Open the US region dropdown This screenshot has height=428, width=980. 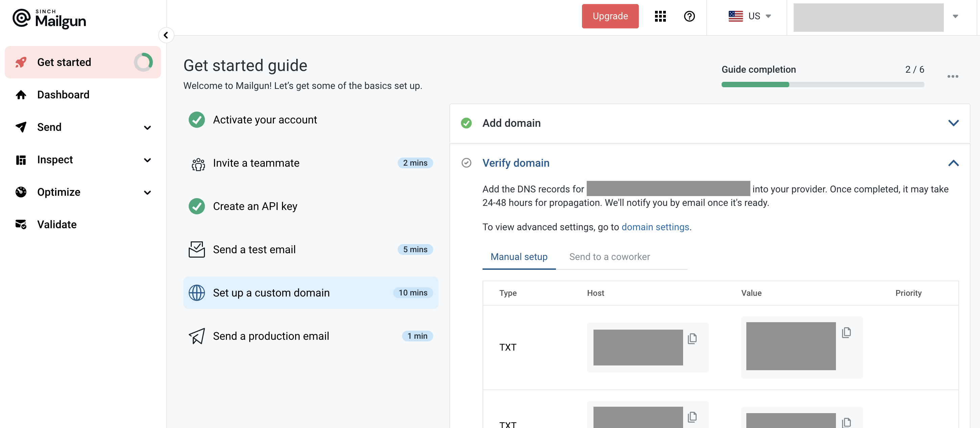pos(749,16)
